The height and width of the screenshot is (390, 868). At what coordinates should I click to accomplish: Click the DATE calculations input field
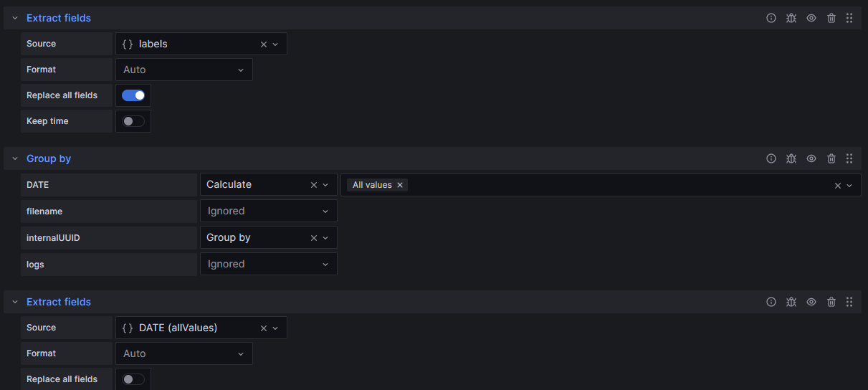(x=616, y=185)
